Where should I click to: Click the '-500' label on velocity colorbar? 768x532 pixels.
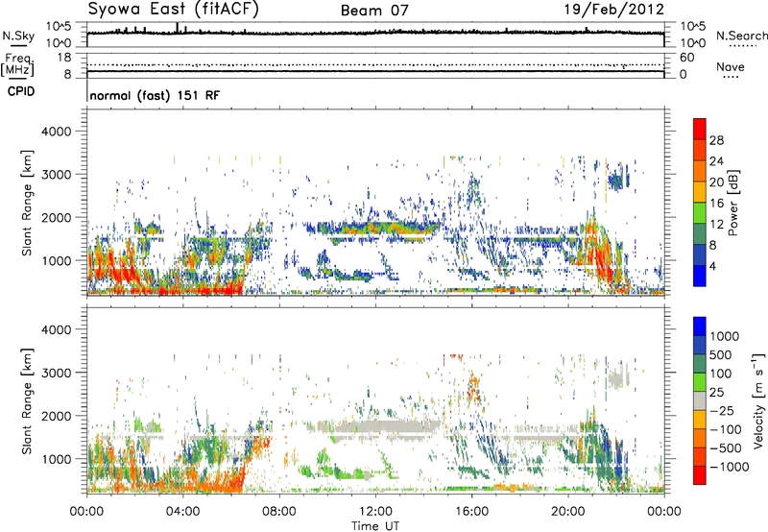coord(725,448)
